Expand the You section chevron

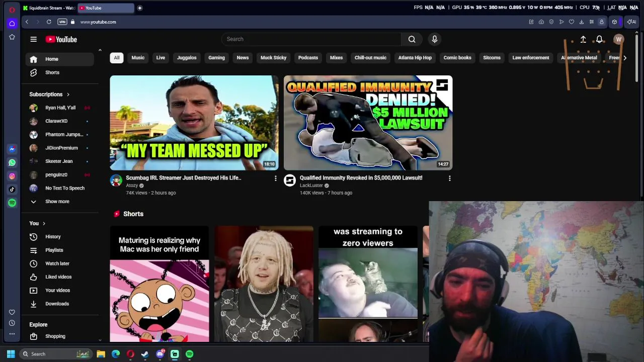click(44, 223)
